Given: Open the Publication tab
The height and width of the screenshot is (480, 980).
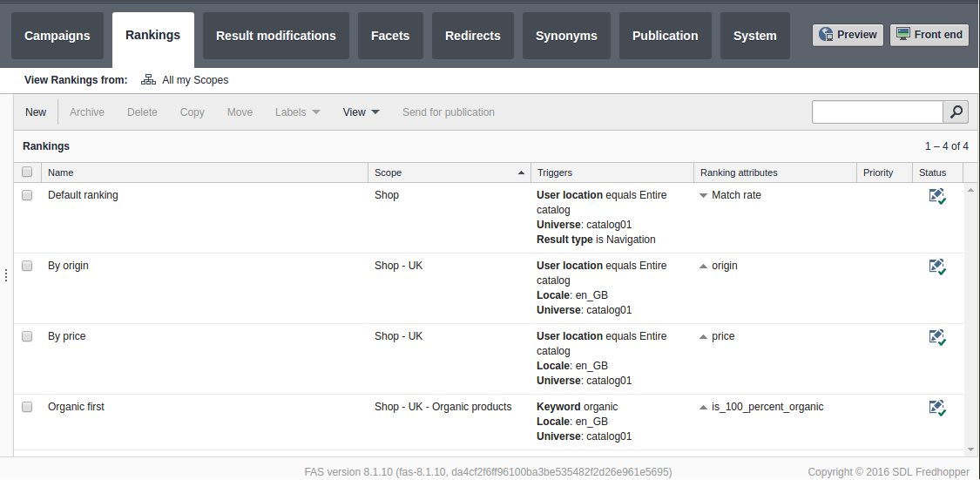Looking at the screenshot, I should click(665, 36).
